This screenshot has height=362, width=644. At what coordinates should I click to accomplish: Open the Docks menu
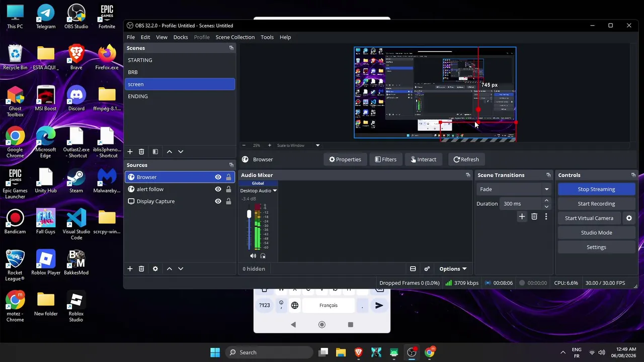(181, 37)
